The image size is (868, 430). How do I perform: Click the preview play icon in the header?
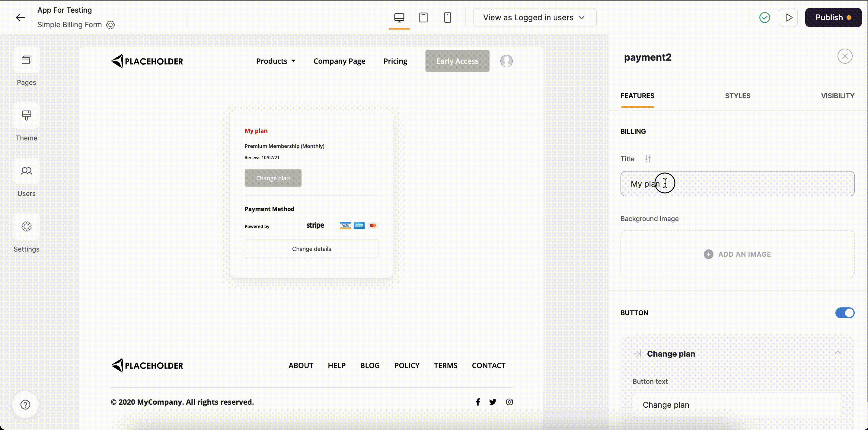(x=789, y=17)
